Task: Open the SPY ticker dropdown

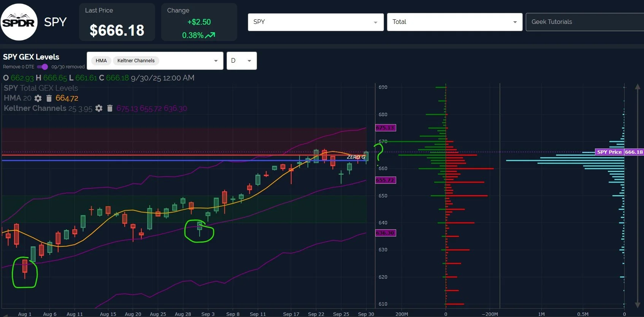Action: click(x=316, y=22)
